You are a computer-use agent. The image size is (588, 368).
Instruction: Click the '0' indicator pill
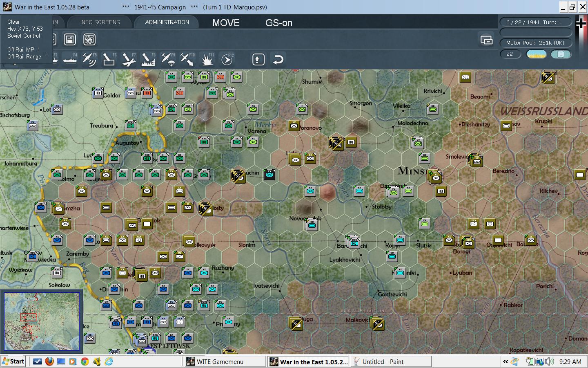(561, 54)
